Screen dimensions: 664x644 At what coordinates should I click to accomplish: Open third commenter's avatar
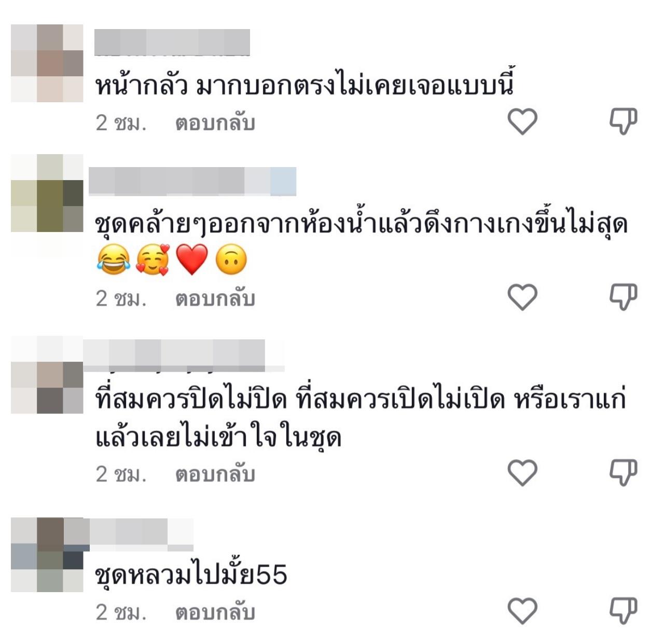tap(47, 375)
